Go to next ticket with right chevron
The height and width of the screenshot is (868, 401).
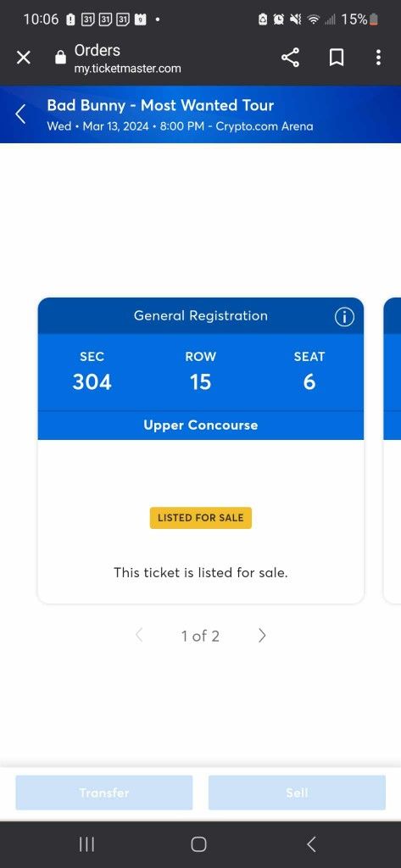click(262, 636)
